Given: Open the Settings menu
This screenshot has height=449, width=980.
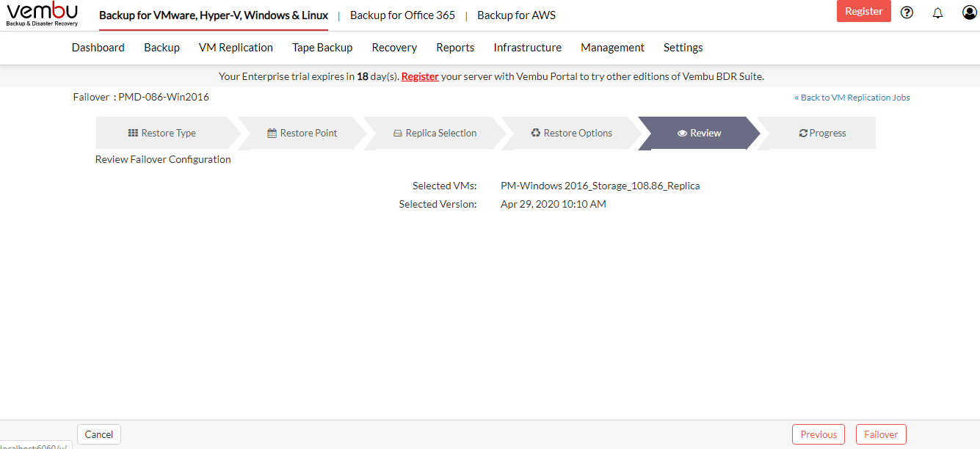Looking at the screenshot, I should click(683, 48).
